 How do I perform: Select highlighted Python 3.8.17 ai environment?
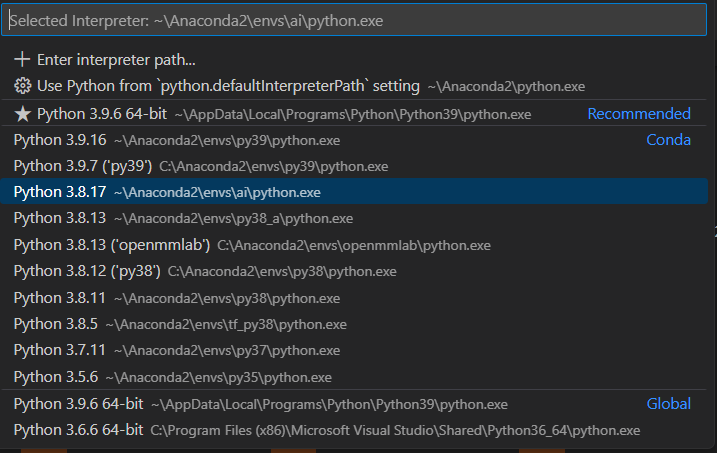click(354, 192)
